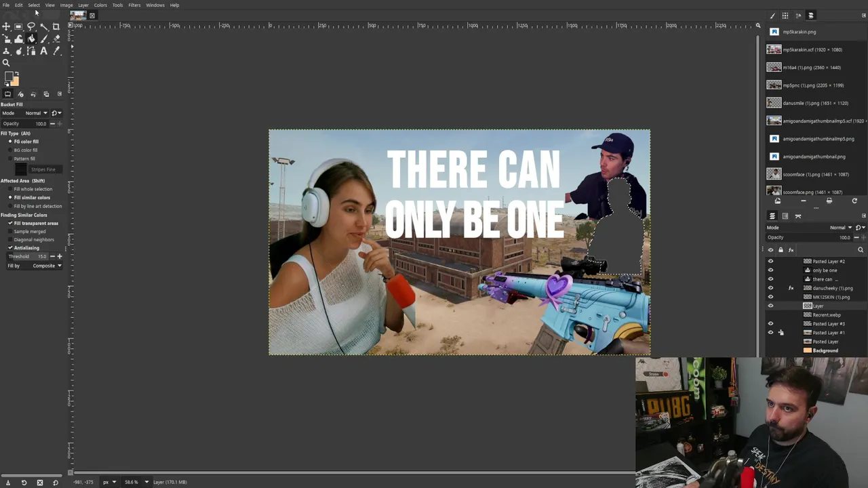This screenshot has height=488, width=868.
Task: Open the File menu
Action: point(5,5)
